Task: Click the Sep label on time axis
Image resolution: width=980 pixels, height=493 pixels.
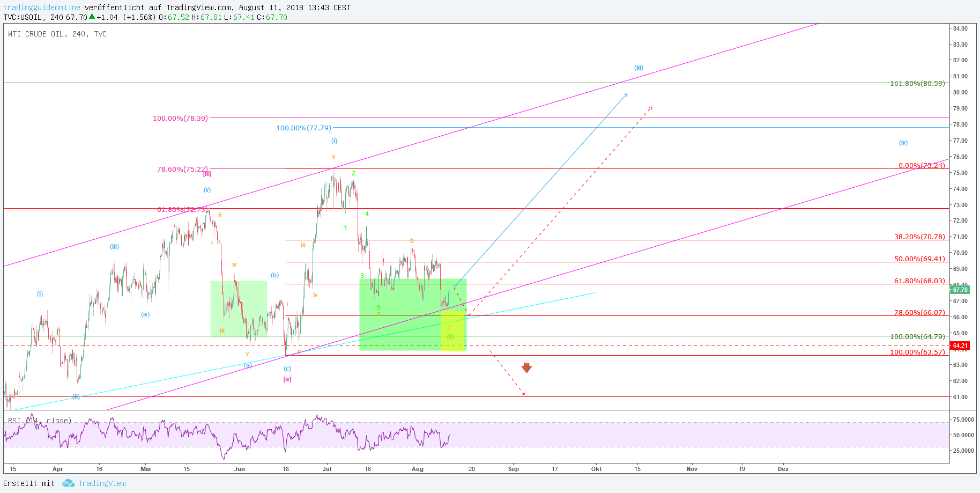Action: pos(514,469)
